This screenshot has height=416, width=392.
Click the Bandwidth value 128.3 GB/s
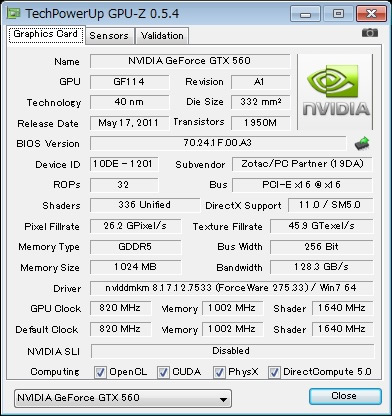click(321, 267)
